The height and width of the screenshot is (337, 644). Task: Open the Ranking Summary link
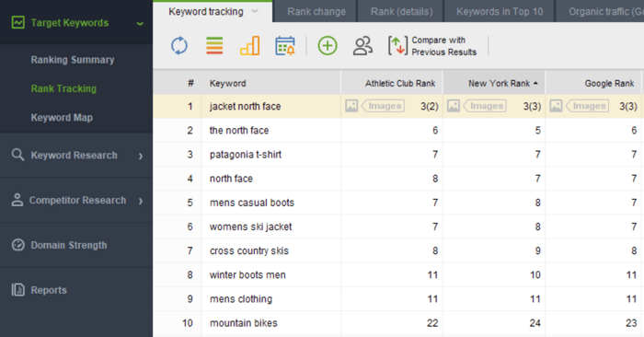click(73, 60)
